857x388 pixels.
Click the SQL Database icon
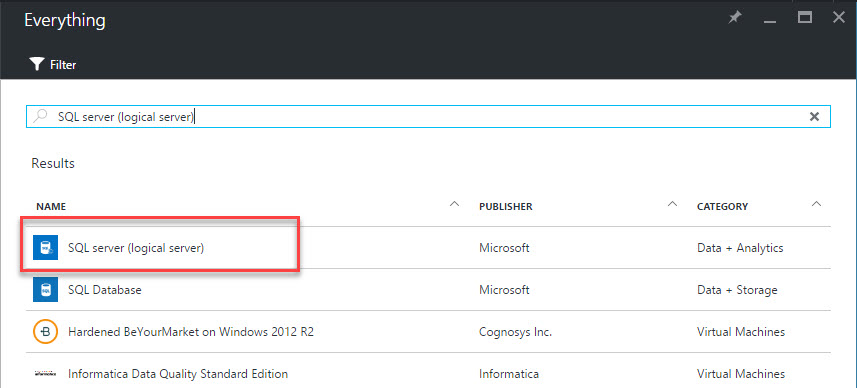[45, 290]
